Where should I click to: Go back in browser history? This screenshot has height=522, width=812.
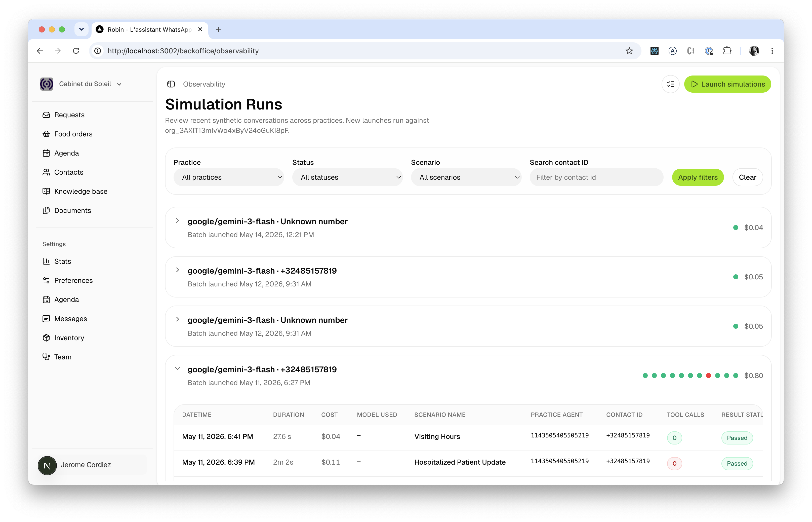(x=40, y=51)
